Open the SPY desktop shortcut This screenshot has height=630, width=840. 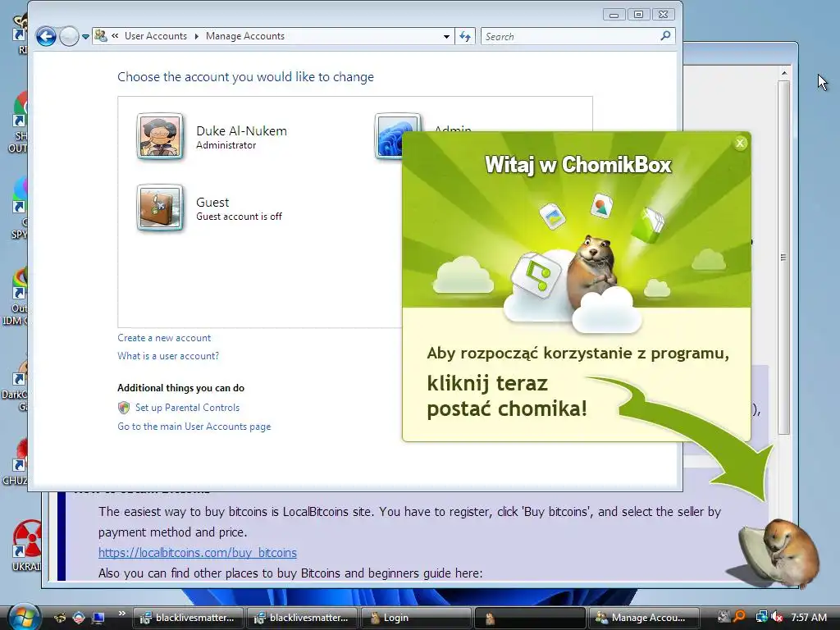pyautogui.click(x=21, y=209)
